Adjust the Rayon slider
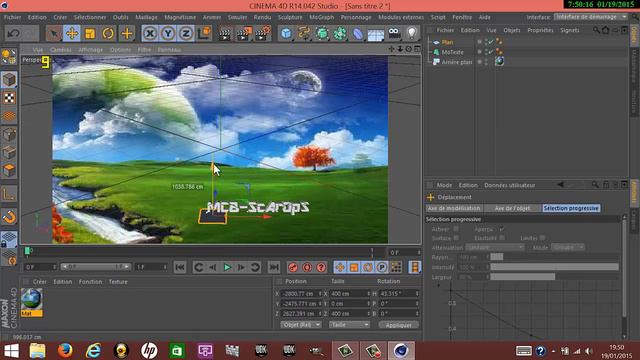The image size is (640, 360). pyautogui.click(x=554, y=257)
